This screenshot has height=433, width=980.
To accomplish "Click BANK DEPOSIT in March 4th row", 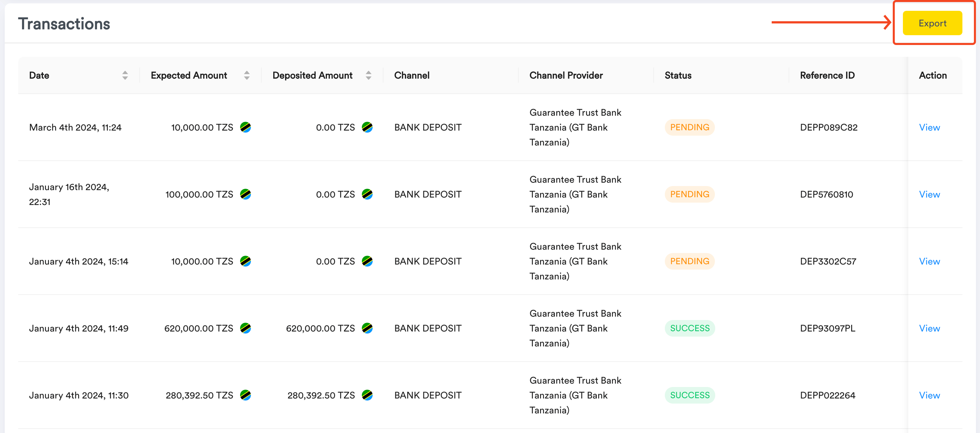I will 427,128.
